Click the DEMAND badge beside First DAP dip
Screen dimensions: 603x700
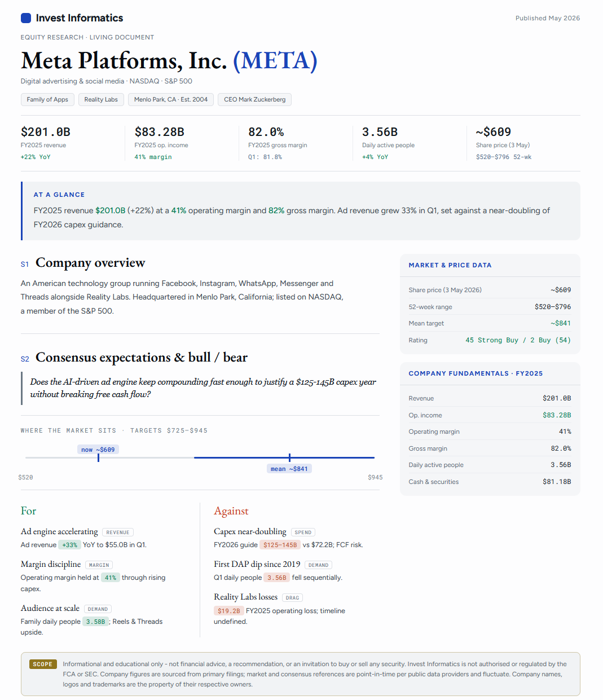pyautogui.click(x=318, y=565)
